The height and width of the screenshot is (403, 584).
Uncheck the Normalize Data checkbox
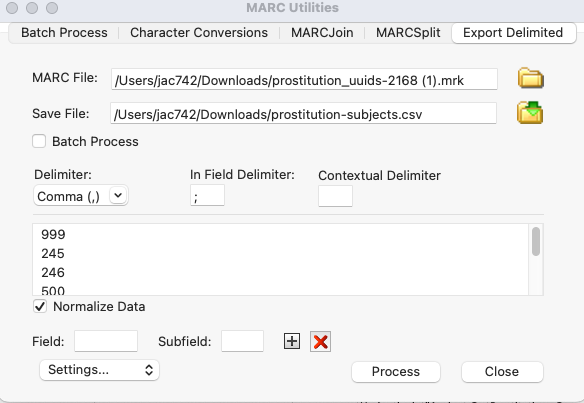tap(40, 307)
